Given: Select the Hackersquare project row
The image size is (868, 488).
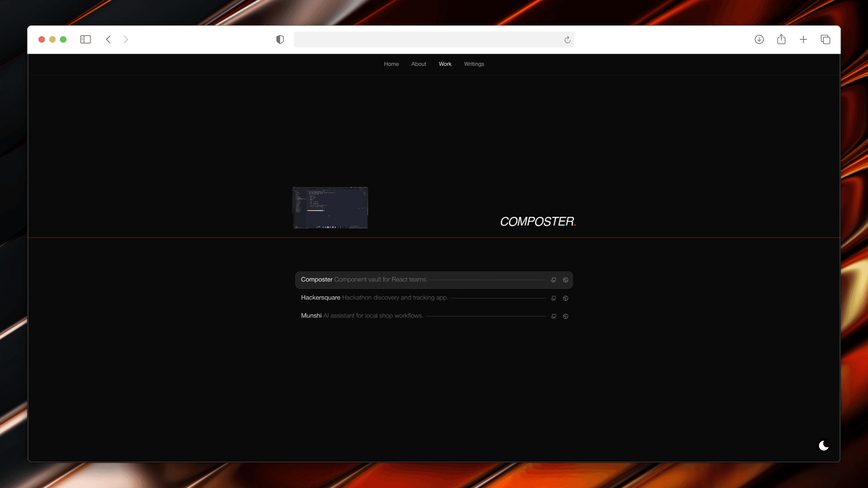Looking at the screenshot, I should point(434,298).
